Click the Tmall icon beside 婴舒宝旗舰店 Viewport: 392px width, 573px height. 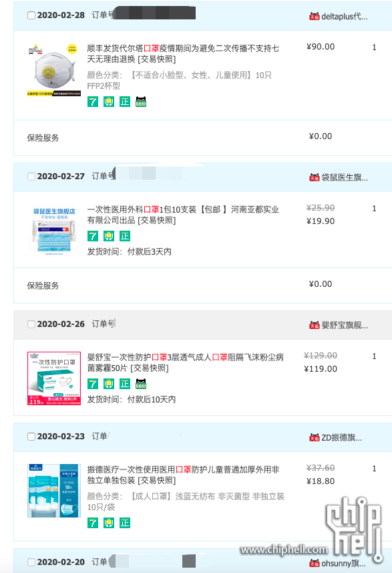click(x=315, y=325)
